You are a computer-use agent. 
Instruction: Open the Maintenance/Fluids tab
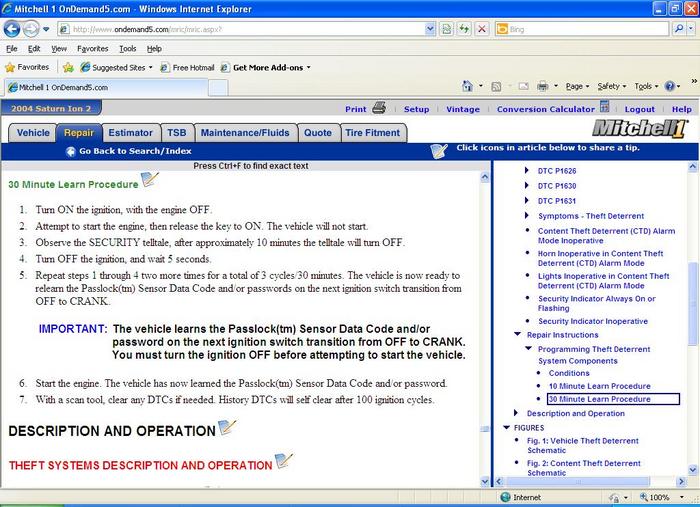point(245,132)
